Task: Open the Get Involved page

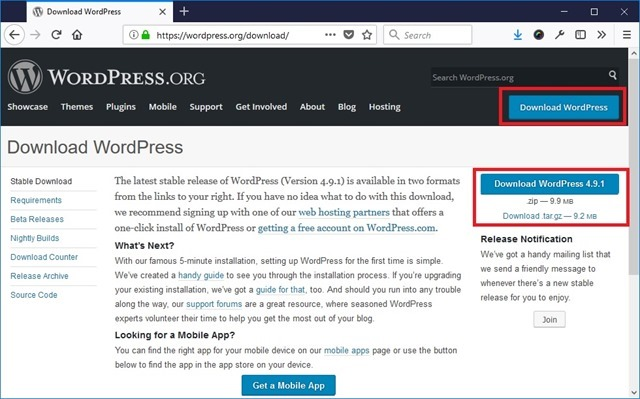Action: pos(261,107)
